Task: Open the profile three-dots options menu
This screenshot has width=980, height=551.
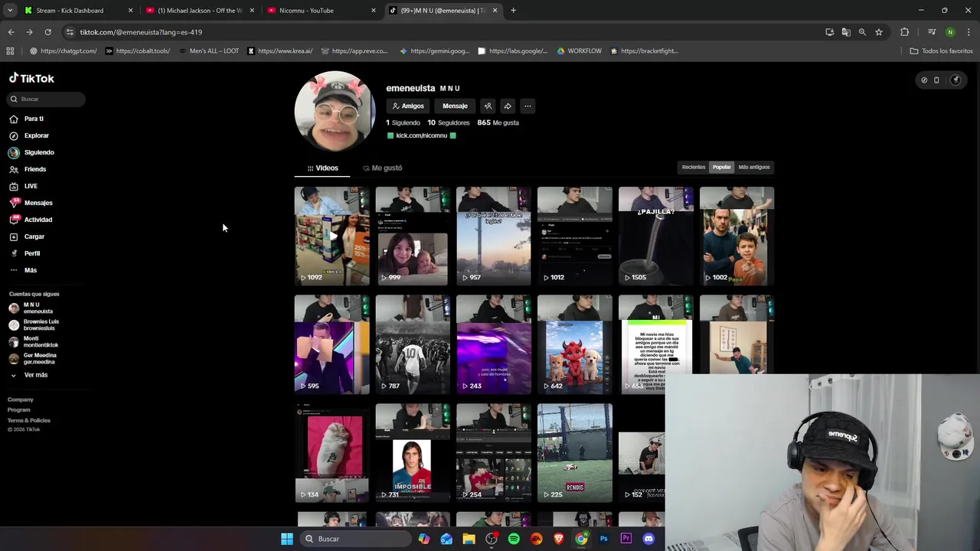Action: tap(528, 106)
